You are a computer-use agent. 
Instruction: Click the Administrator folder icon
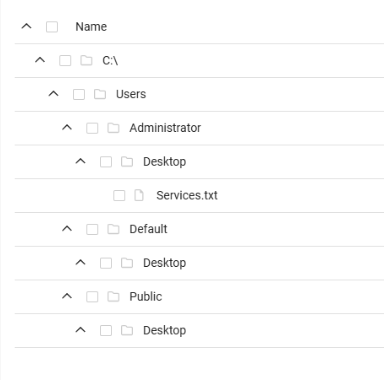click(113, 128)
